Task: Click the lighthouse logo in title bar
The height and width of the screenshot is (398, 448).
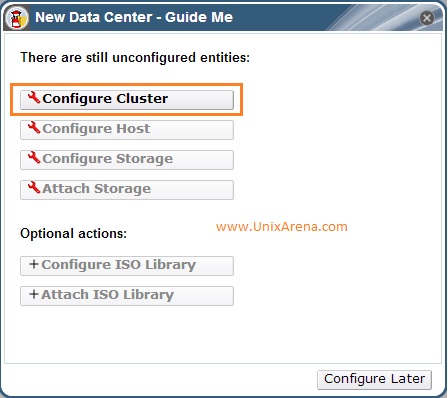Action: coord(17,18)
